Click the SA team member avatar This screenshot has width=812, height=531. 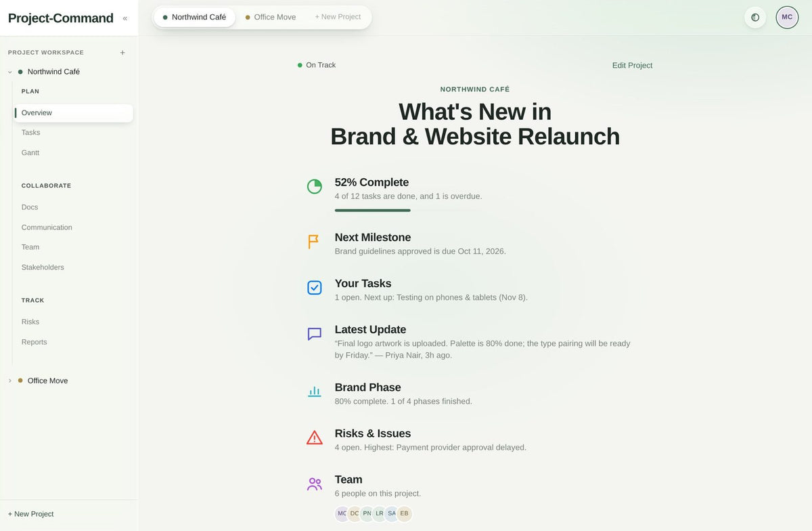point(391,514)
